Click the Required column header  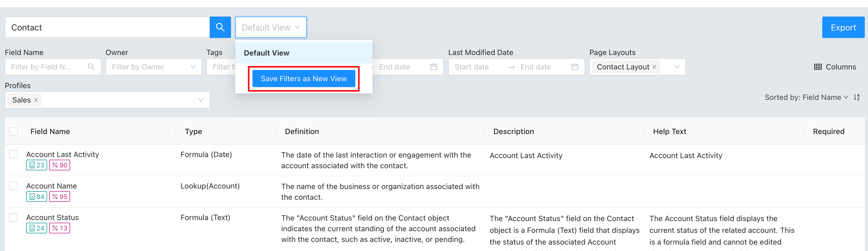coord(829,131)
